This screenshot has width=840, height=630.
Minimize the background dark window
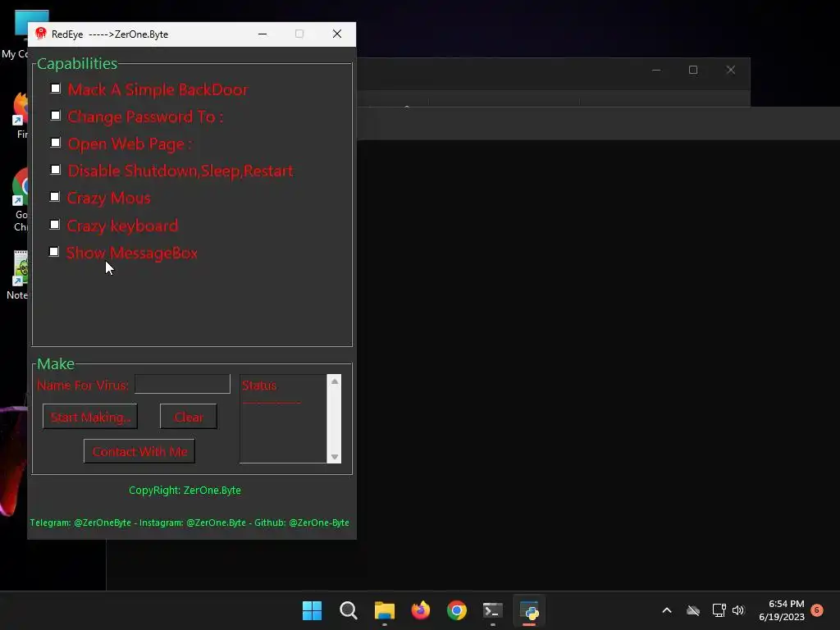[656, 71]
